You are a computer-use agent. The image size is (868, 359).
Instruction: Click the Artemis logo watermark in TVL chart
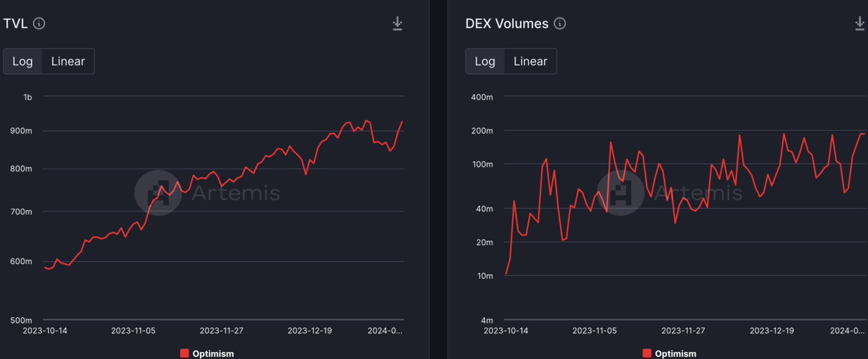pyautogui.click(x=158, y=193)
